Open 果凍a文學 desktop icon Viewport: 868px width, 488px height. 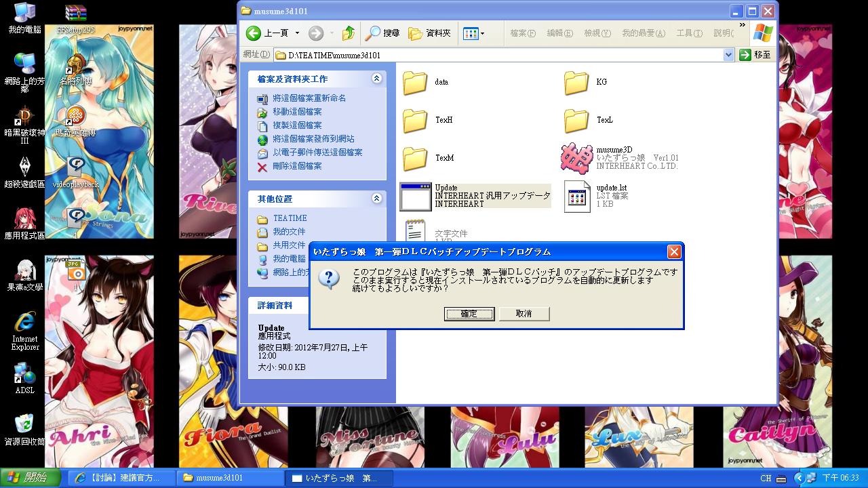pos(24,275)
